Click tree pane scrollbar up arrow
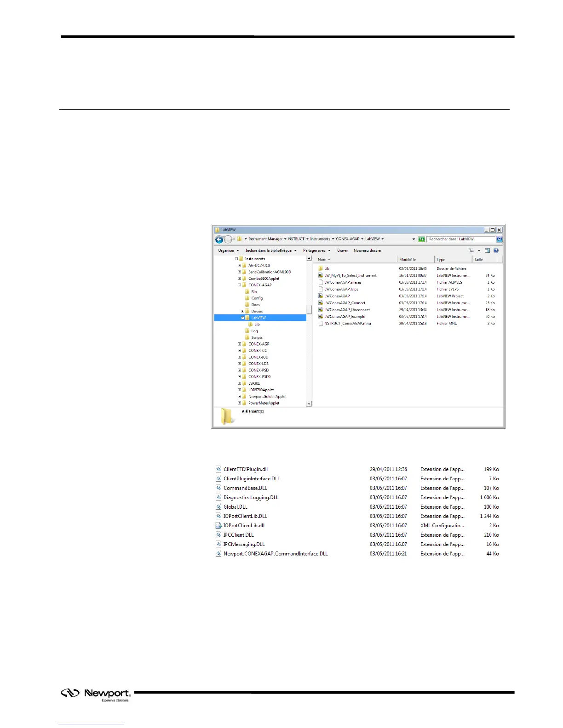Image resolution: width=563 pixels, height=728 pixels. point(309,259)
